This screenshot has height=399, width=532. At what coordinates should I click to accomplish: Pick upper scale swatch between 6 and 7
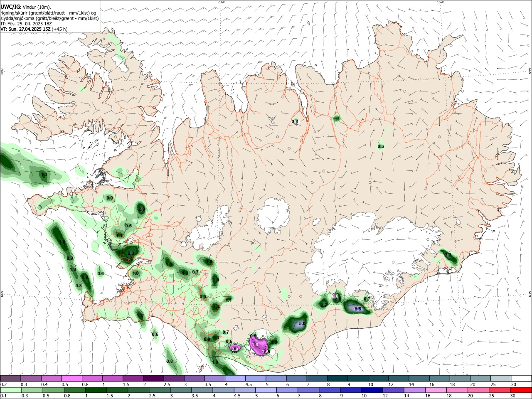[297, 379]
